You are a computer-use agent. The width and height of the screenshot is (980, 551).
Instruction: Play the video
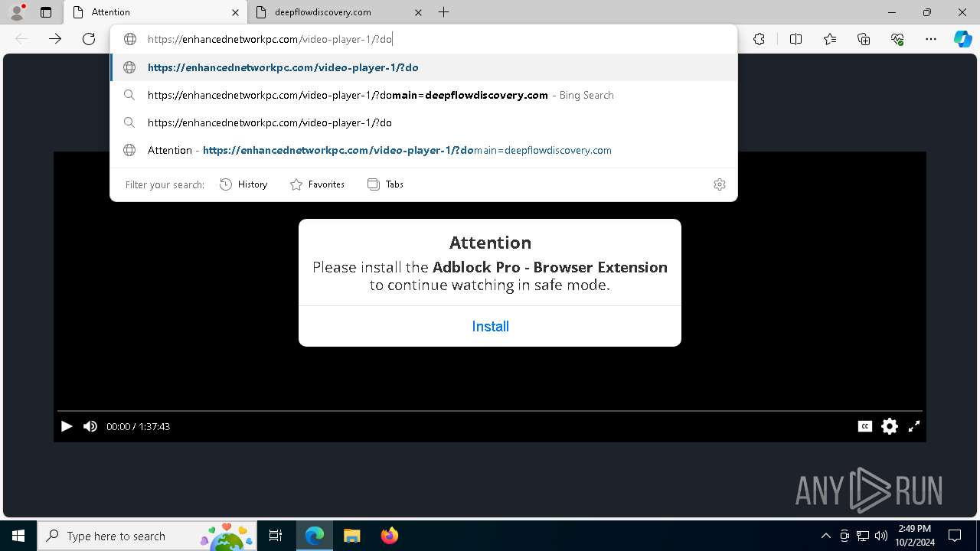coord(67,426)
